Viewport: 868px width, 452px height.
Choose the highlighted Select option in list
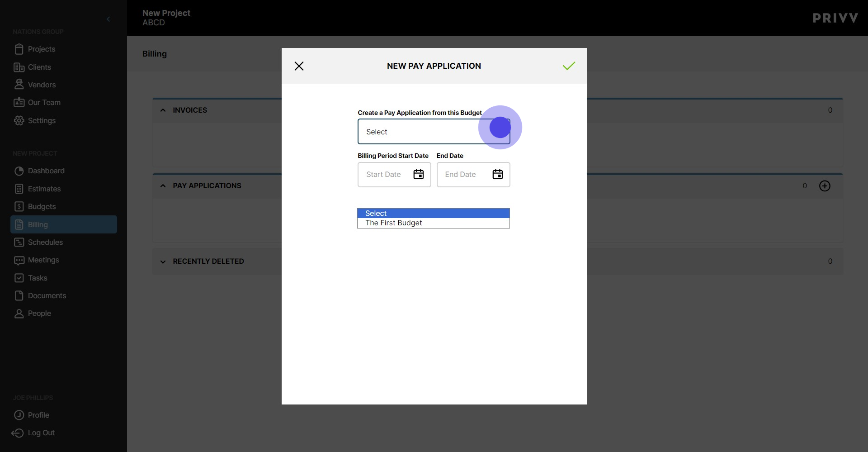coord(434,213)
